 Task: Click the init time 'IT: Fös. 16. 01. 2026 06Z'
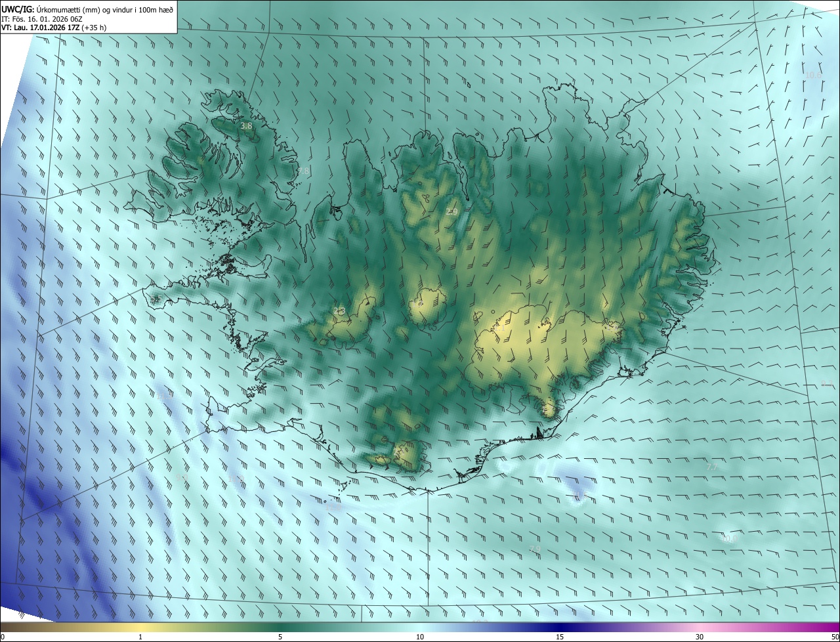coord(41,18)
